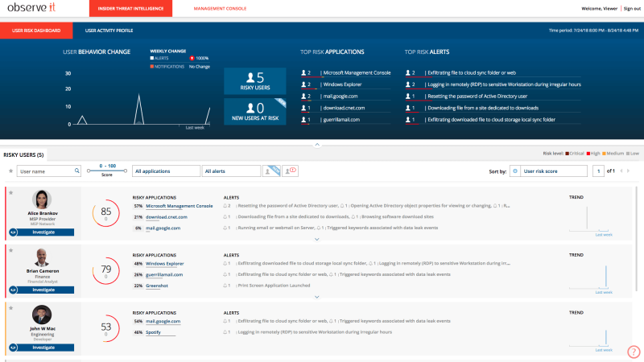Click the sort direction icon beside User risk score
Image resolution: width=644 pixels, height=362 pixels.
point(514,171)
